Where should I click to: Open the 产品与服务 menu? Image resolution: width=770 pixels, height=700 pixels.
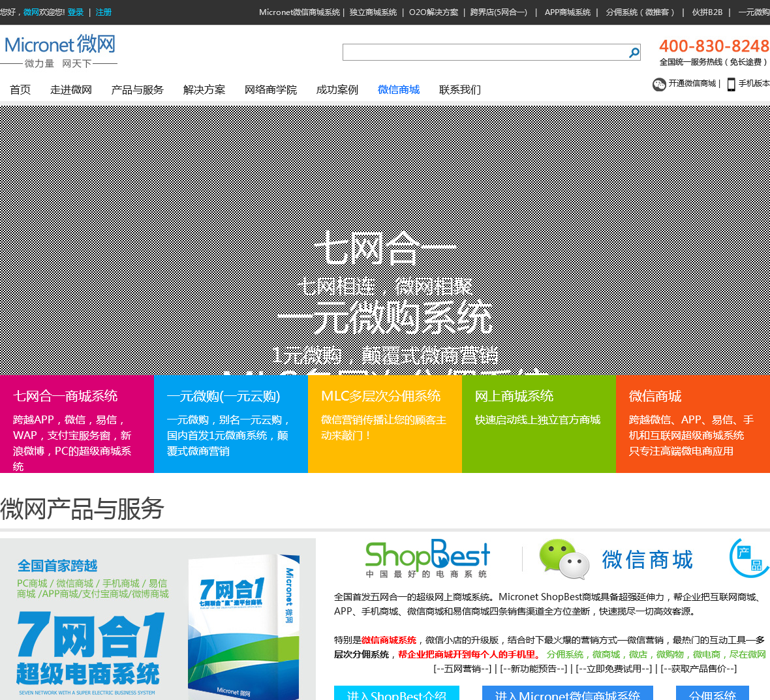coord(137,89)
